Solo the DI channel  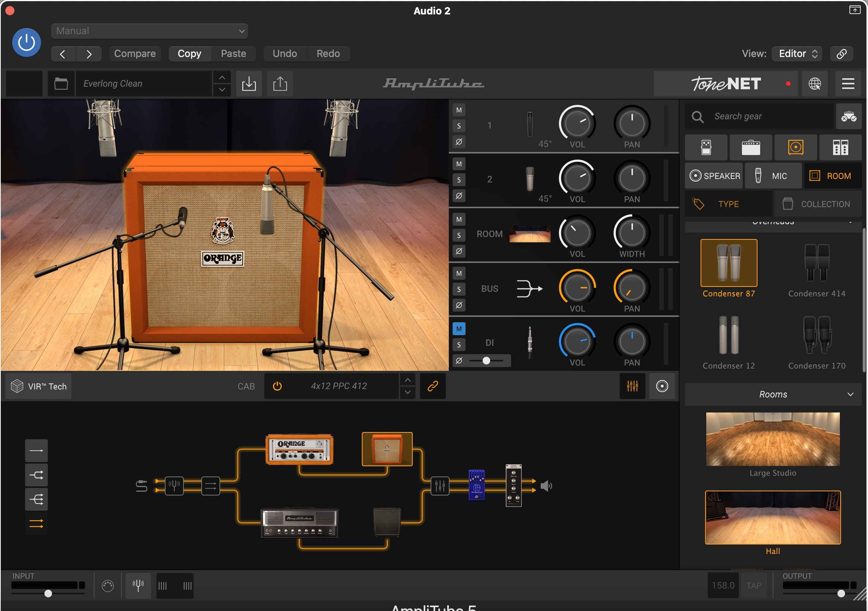[x=459, y=345]
